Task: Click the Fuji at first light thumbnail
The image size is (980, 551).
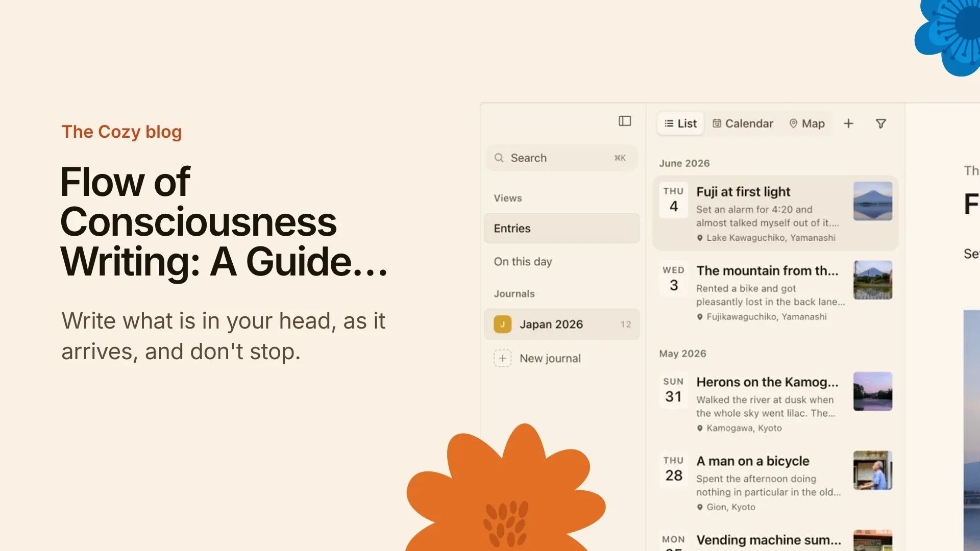Action: [873, 201]
